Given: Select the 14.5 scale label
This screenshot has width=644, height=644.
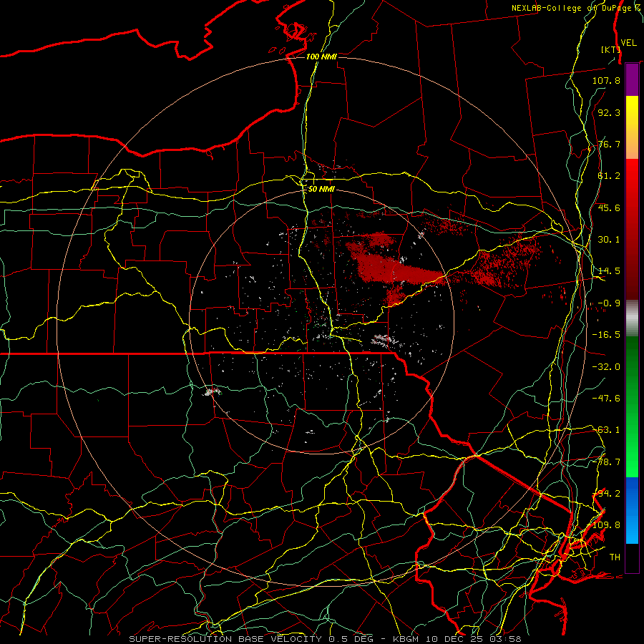Looking at the screenshot, I should (609, 271).
